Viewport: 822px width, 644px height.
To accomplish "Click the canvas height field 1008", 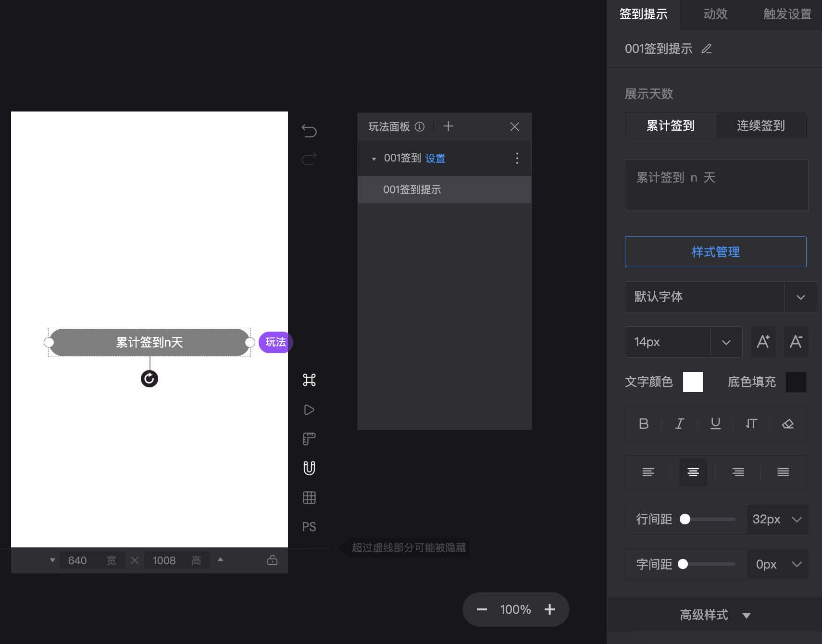I will [177, 560].
